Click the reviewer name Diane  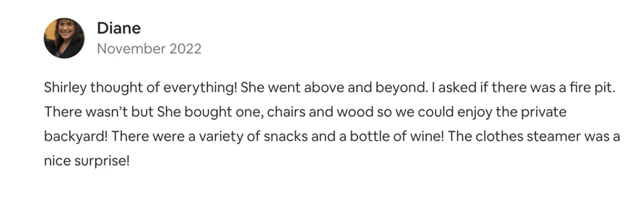coord(118,28)
